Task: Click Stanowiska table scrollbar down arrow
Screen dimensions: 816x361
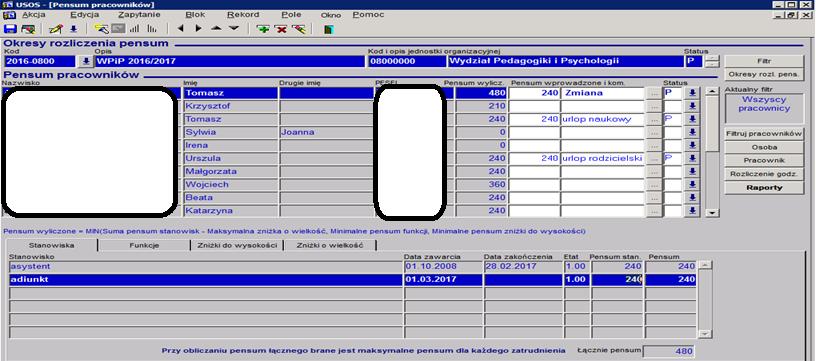Action: [704, 334]
